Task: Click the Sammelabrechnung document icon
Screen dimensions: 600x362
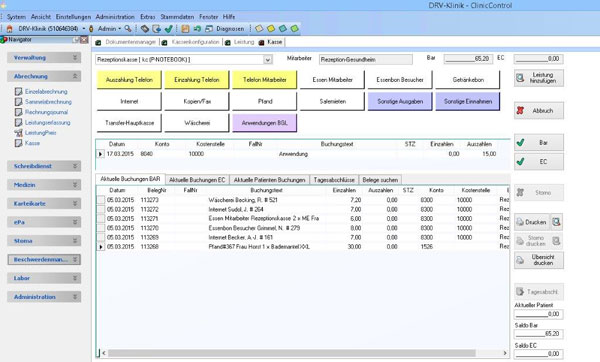Action: 18,102
